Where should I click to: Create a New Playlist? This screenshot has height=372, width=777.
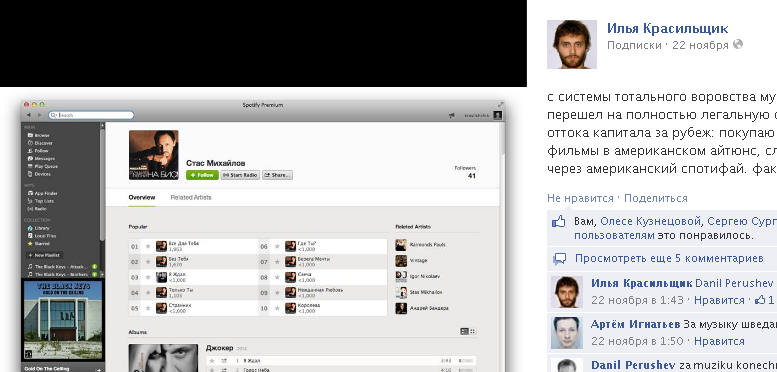click(44, 255)
